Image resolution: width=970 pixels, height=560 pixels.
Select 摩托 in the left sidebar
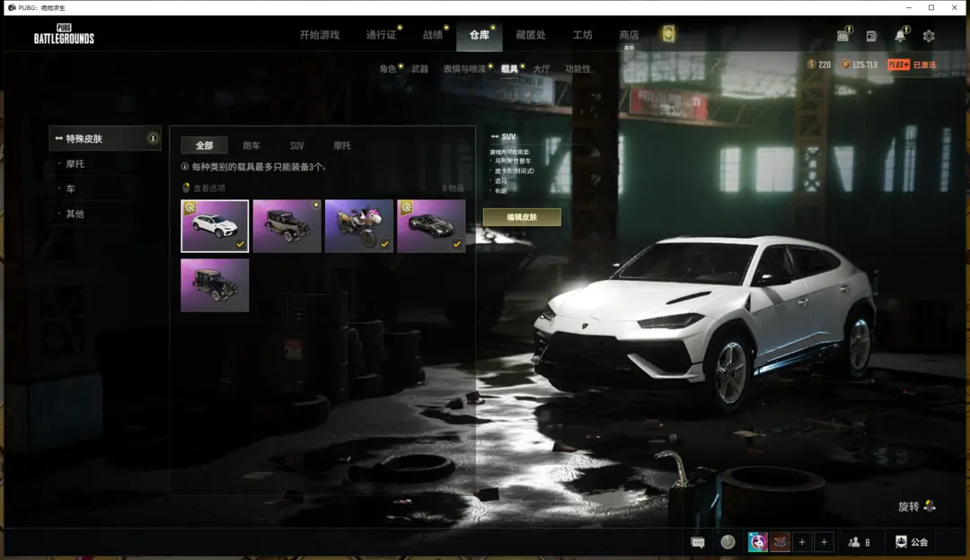tap(75, 164)
